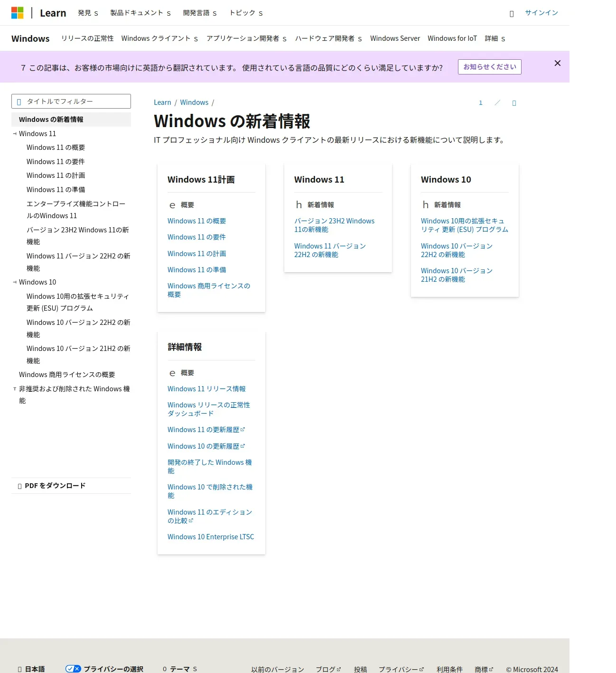Screen dimensions: 616x673
Task: Open the Learn home link
Action: [x=53, y=13]
